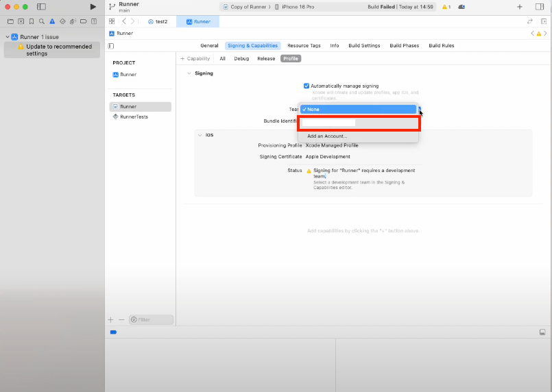Toggle the right inspector panel
This screenshot has width=552, height=392.
coord(540,7)
